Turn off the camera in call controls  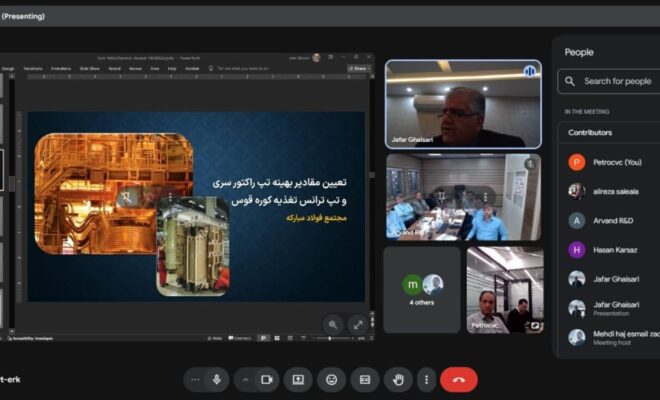[x=266, y=380]
